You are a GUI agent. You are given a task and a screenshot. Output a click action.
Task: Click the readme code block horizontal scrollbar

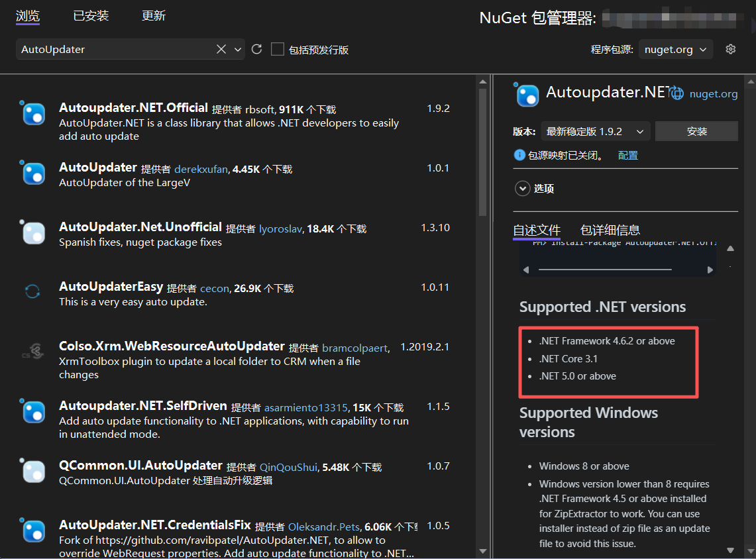coord(605,270)
